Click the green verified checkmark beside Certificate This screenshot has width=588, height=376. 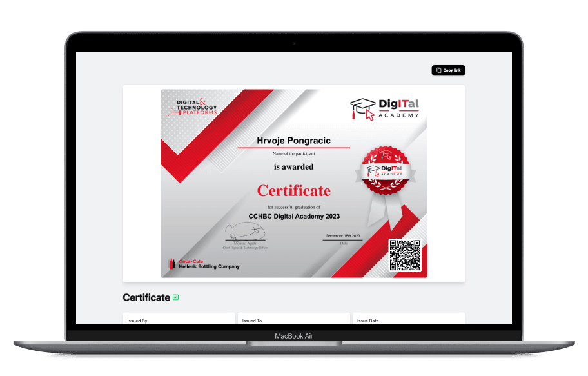click(176, 297)
